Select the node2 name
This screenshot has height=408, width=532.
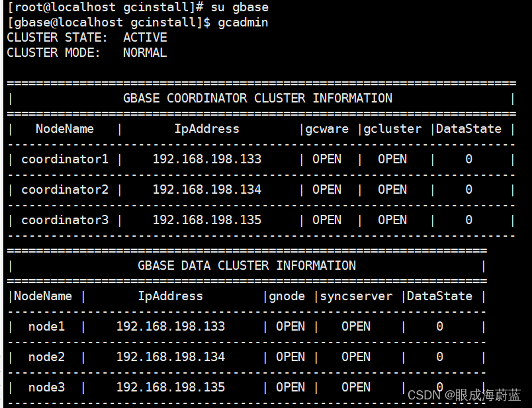point(46,357)
